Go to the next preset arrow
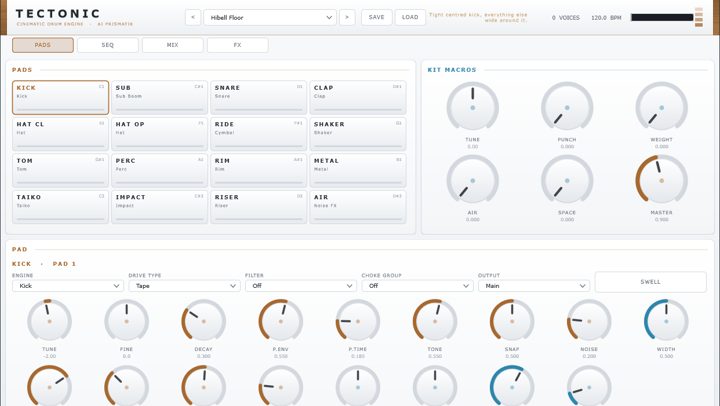The width and height of the screenshot is (720, 406). (347, 17)
